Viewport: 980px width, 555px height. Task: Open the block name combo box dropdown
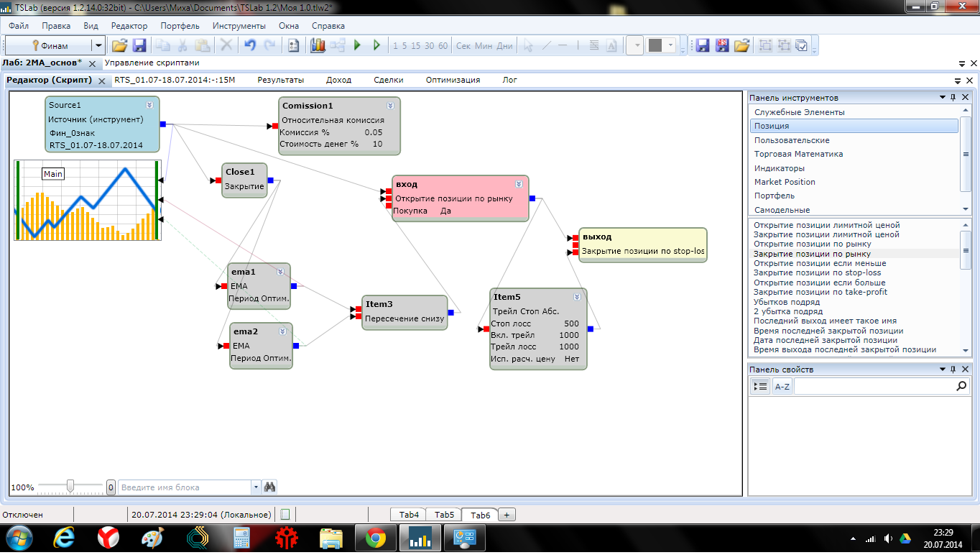tap(256, 487)
